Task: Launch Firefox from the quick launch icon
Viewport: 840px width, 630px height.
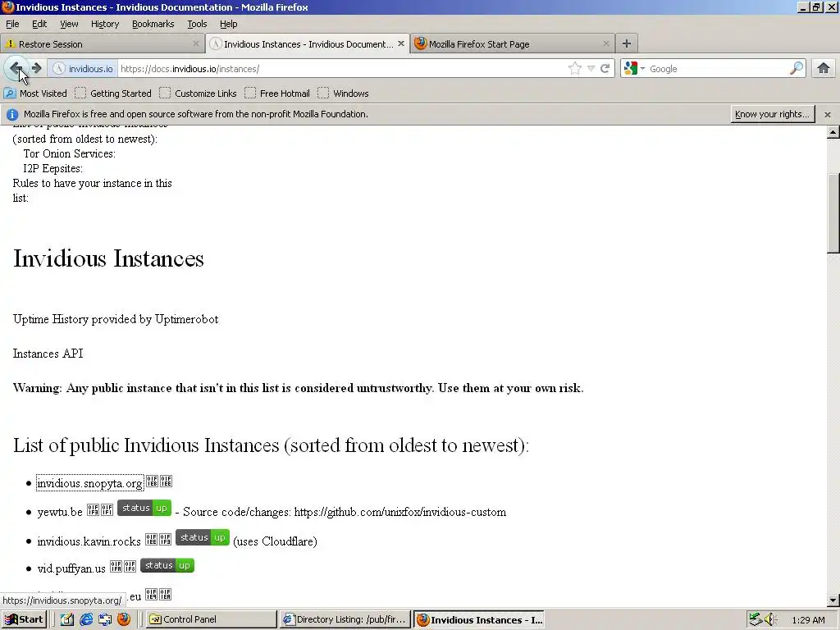Action: pos(124,619)
